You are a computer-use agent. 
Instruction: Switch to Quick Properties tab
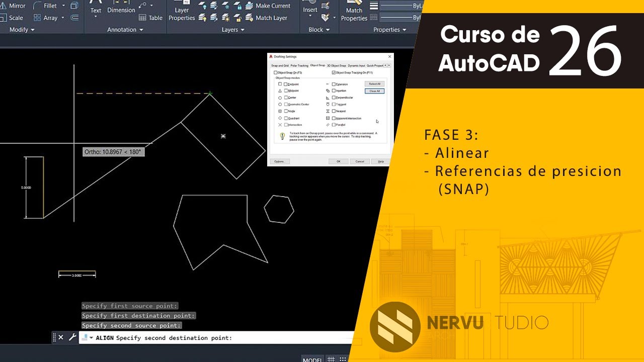(x=375, y=65)
